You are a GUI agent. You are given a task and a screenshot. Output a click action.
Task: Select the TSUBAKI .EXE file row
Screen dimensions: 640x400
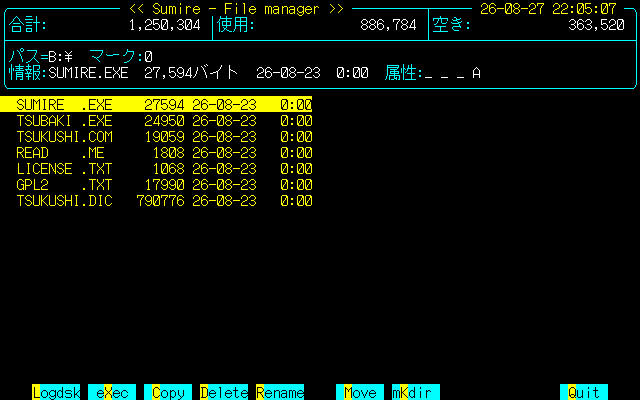[x=164, y=121]
